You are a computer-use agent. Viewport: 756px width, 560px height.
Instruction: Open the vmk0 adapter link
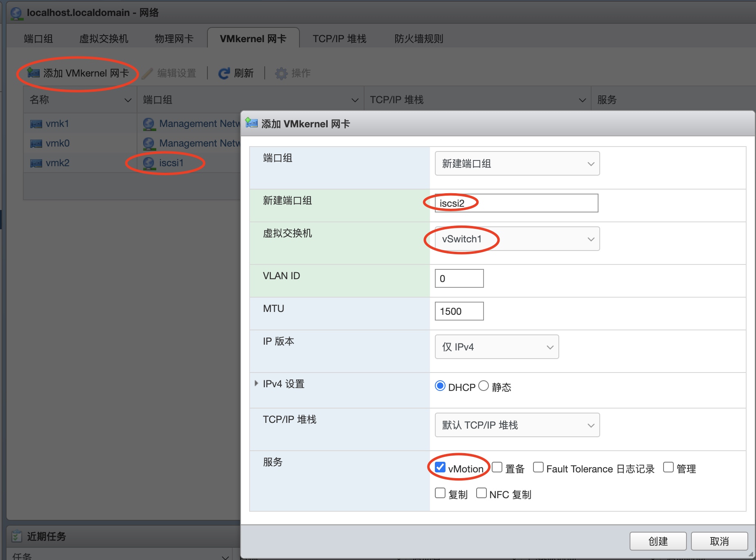[58, 143]
